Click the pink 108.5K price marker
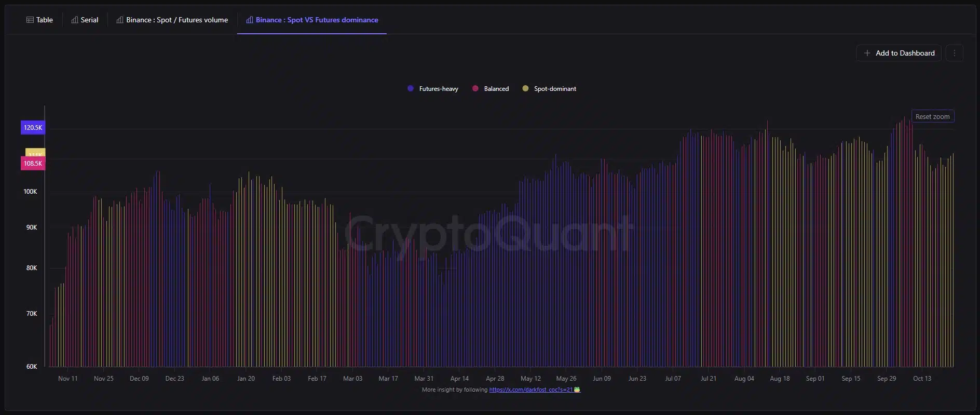The height and width of the screenshot is (415, 980). [x=33, y=164]
